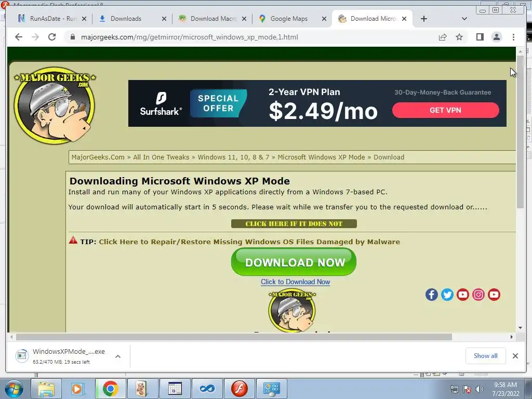Open the first YouTube social icon
532x399 pixels.
click(463, 295)
